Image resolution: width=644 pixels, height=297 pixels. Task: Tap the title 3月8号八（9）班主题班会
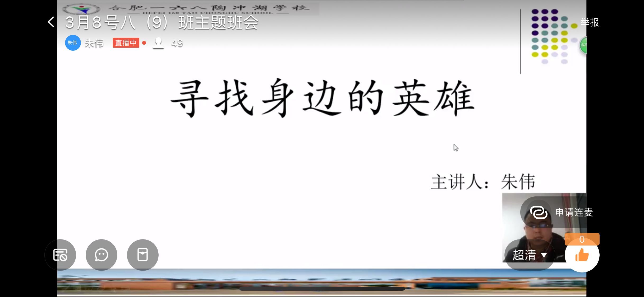coord(162,22)
